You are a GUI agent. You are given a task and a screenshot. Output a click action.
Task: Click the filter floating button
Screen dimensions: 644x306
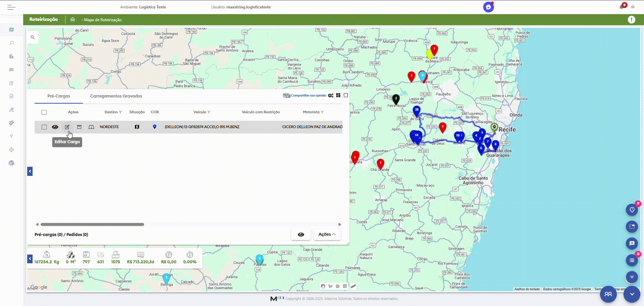tap(632, 277)
